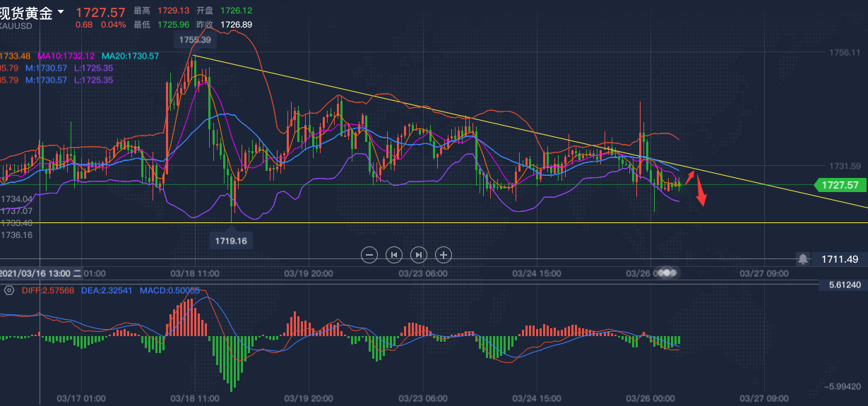Click the DIFF value label

click(47, 290)
